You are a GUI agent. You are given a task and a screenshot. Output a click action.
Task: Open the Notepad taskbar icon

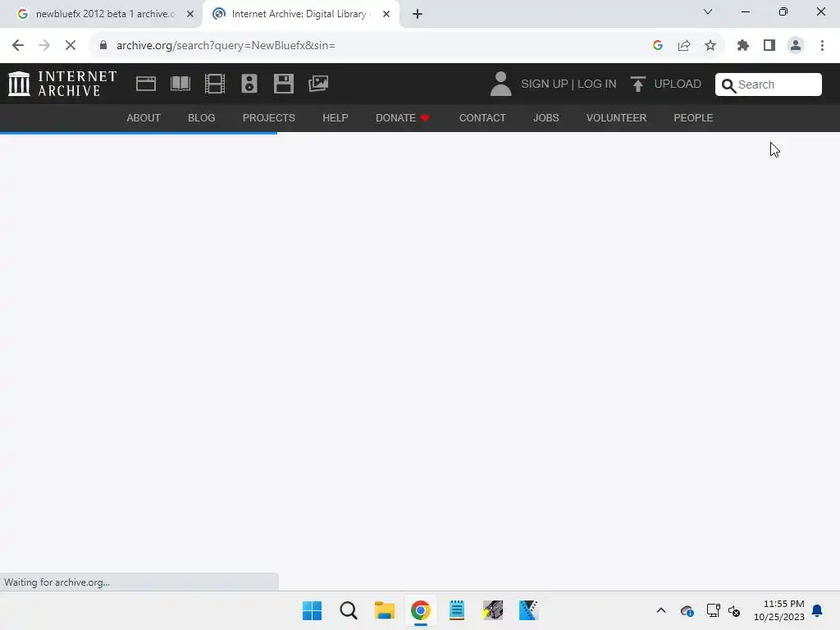pyautogui.click(x=456, y=610)
